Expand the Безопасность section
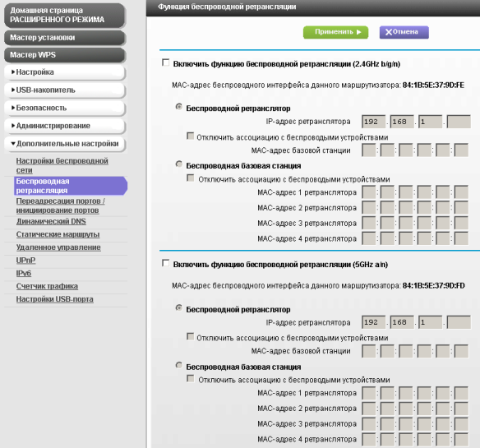Screen dimensions: 480x448 pyautogui.click(x=65, y=109)
